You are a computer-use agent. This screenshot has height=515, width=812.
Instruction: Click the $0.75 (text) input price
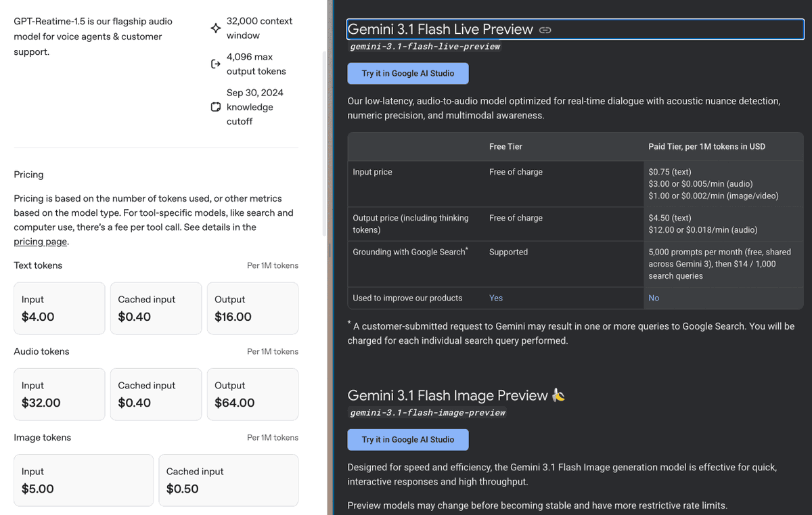(670, 172)
